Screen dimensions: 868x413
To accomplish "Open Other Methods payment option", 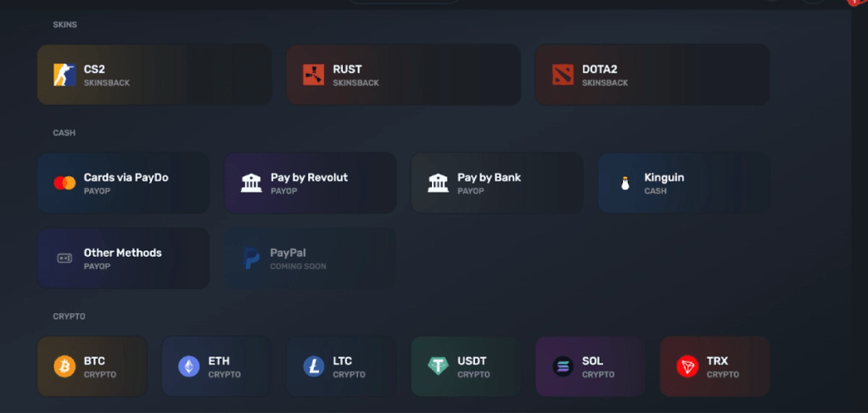I will [x=123, y=258].
